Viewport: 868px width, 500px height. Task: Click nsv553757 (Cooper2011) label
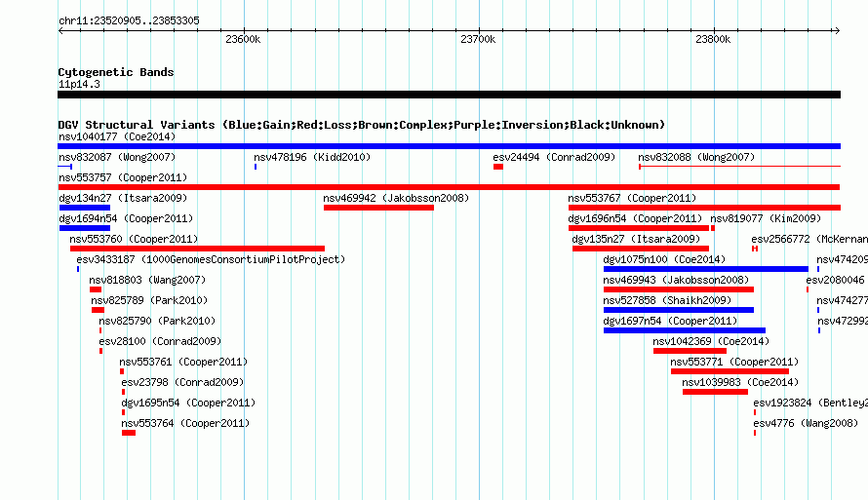(123, 177)
